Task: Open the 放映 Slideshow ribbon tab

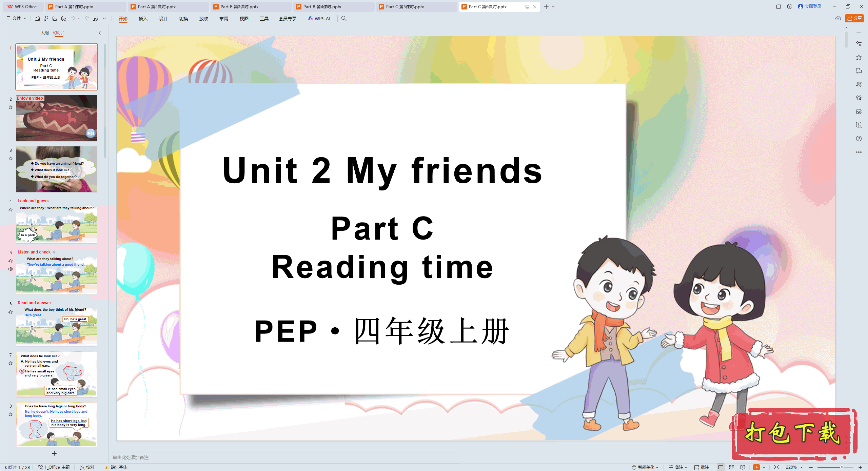Action: point(204,19)
